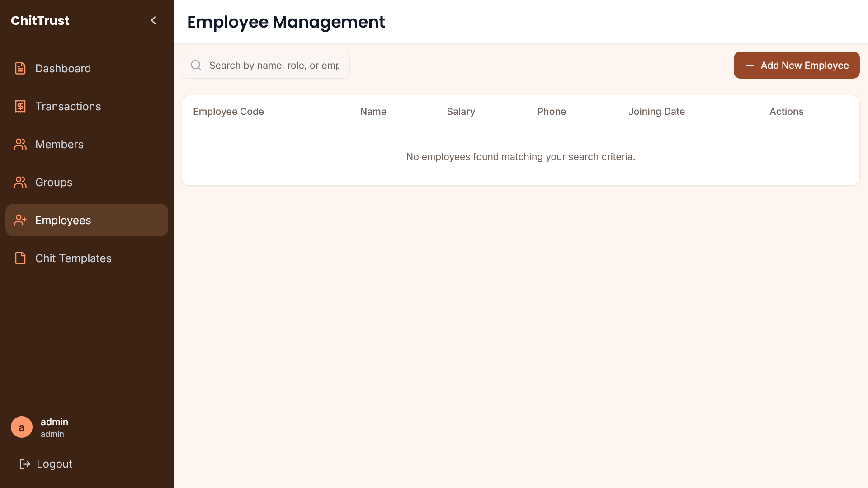Click the Chit Templates file icon
Image resolution: width=868 pixels, height=488 pixels.
click(x=20, y=258)
